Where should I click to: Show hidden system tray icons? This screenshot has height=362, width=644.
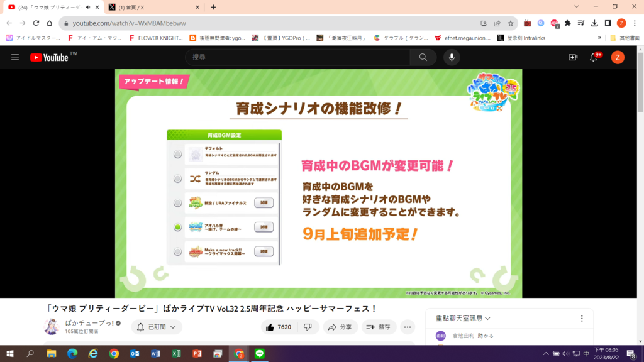coord(546,354)
